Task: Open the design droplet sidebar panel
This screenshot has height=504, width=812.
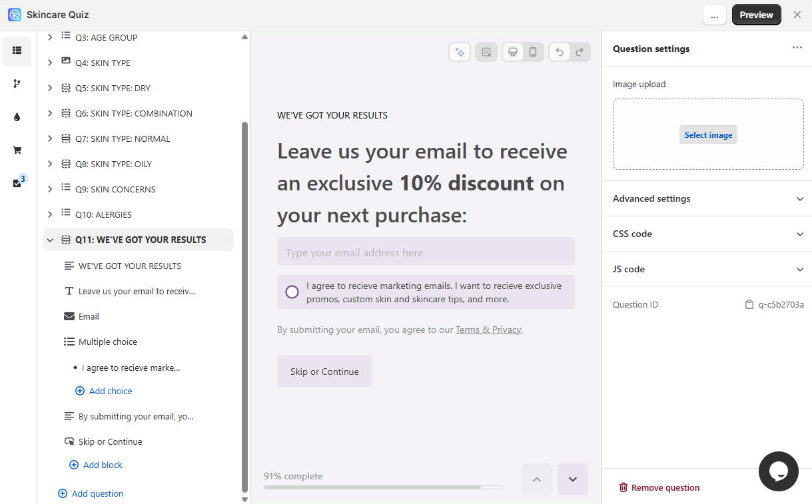Action: tap(17, 117)
